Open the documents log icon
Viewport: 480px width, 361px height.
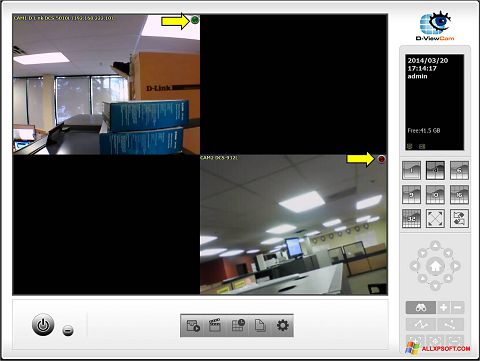[260, 325]
